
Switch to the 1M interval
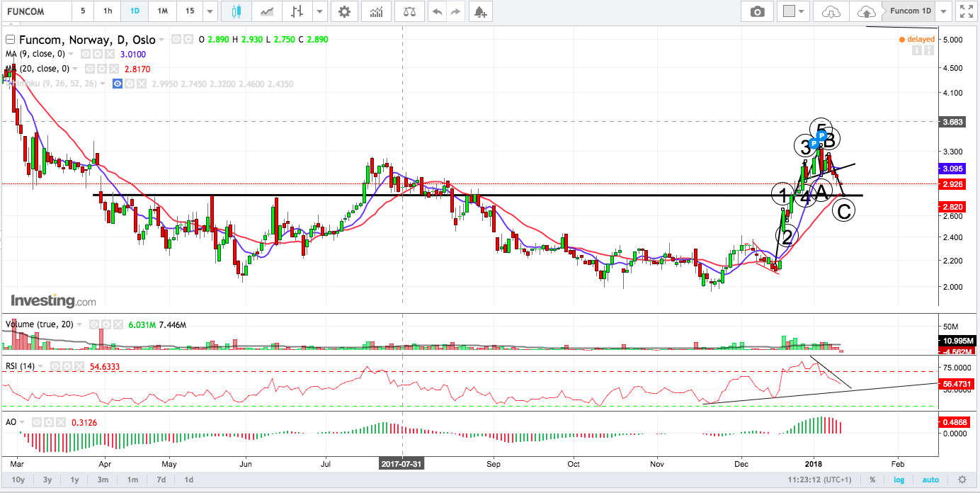pyautogui.click(x=162, y=11)
